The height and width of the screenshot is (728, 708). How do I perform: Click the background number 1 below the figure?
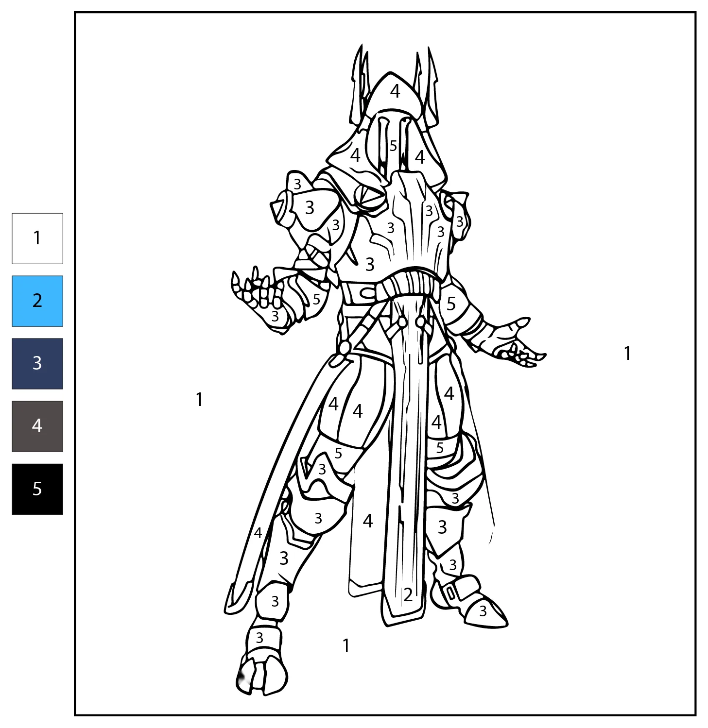[346, 646]
